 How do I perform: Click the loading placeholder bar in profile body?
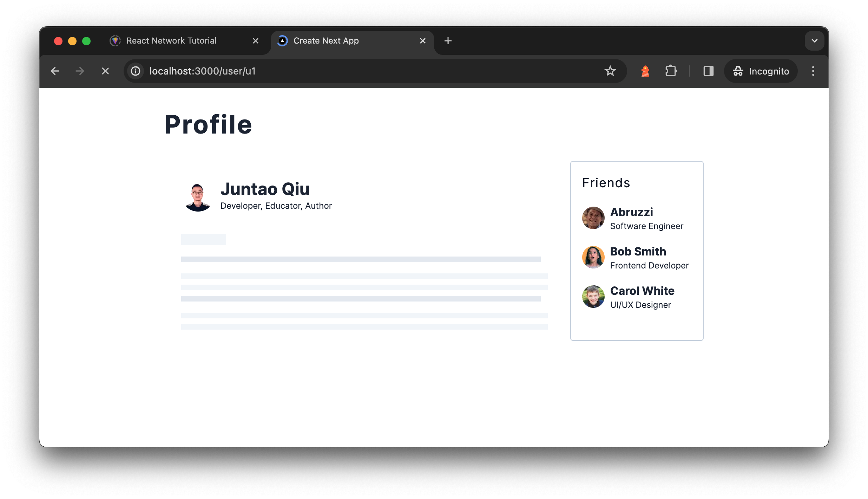point(203,239)
